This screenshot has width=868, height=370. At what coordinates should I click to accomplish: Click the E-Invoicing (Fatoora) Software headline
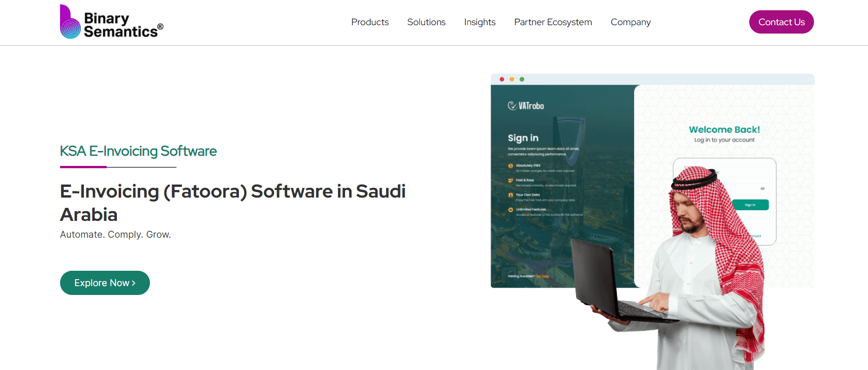pyautogui.click(x=233, y=203)
